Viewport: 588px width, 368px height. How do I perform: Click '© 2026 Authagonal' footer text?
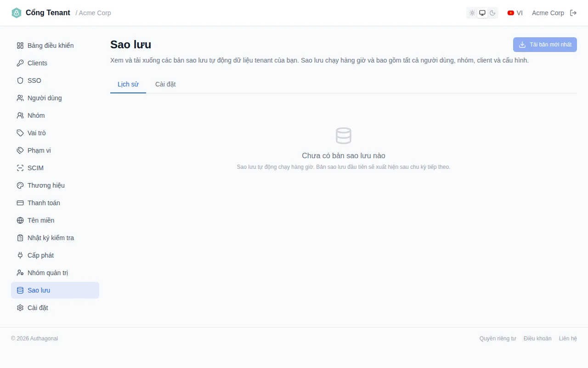[x=34, y=339]
